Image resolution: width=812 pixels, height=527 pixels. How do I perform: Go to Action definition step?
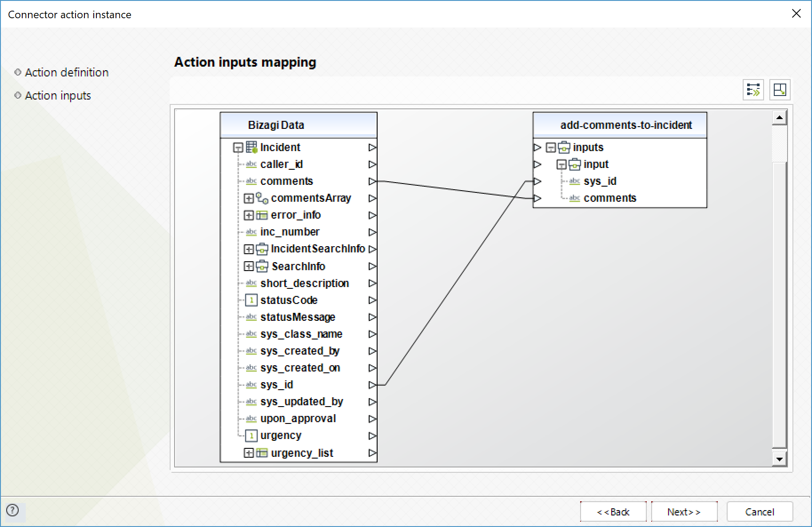(x=67, y=72)
